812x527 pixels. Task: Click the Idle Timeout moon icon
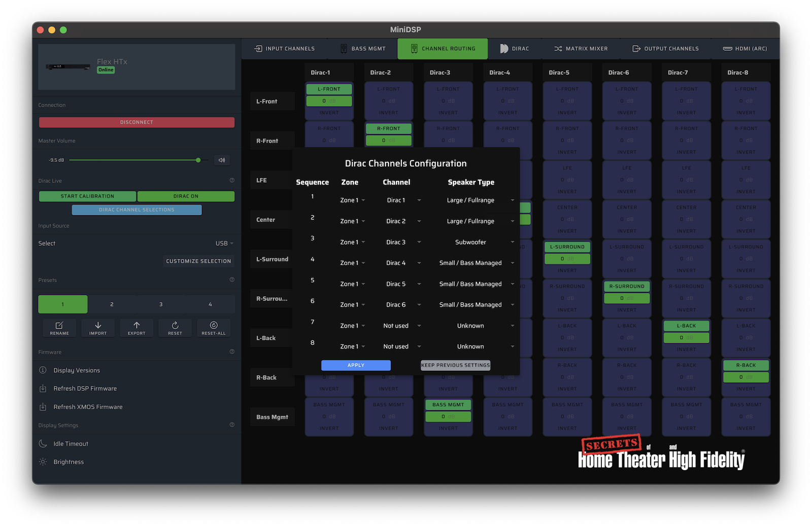[x=43, y=444]
